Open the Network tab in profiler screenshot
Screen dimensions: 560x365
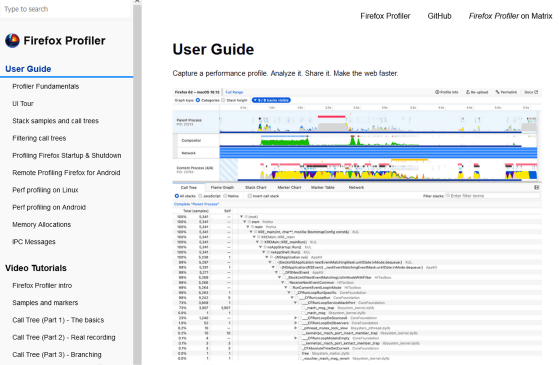pyautogui.click(x=356, y=188)
